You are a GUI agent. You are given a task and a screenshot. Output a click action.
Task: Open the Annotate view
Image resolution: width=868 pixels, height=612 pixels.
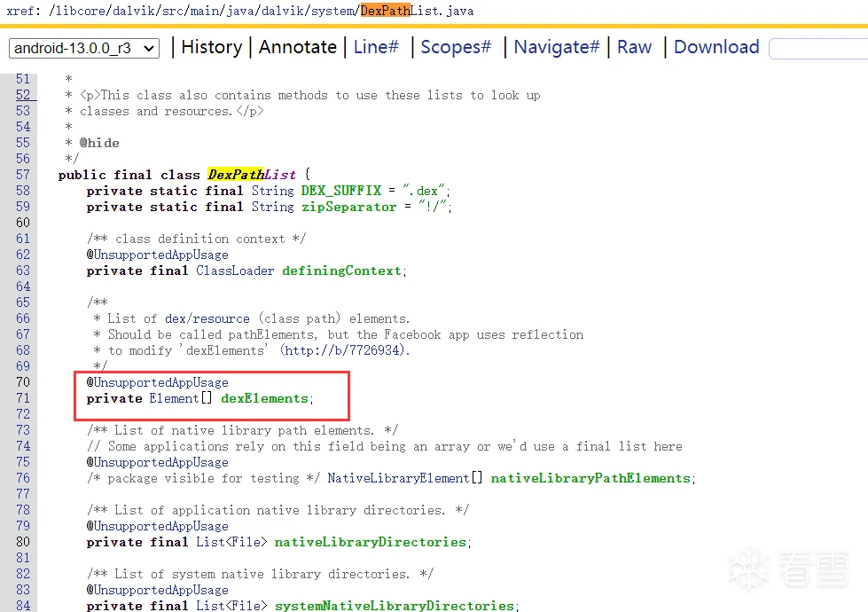pyautogui.click(x=298, y=47)
